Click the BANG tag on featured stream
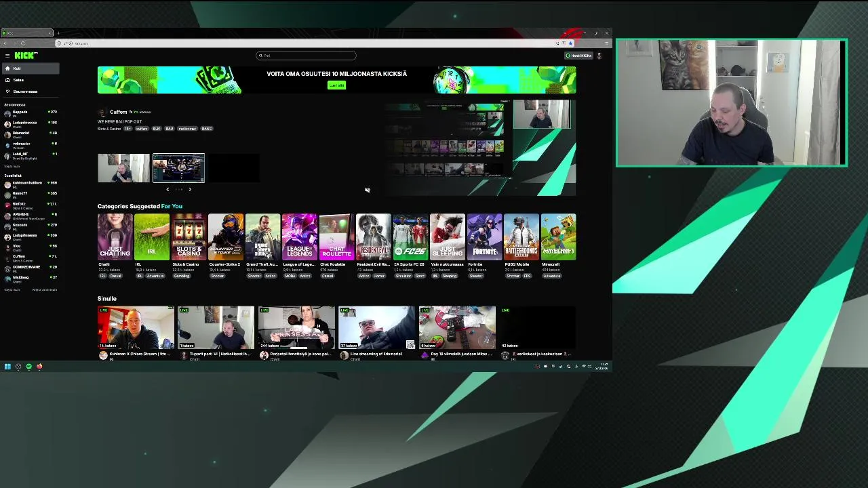The image size is (868, 488). (x=207, y=129)
